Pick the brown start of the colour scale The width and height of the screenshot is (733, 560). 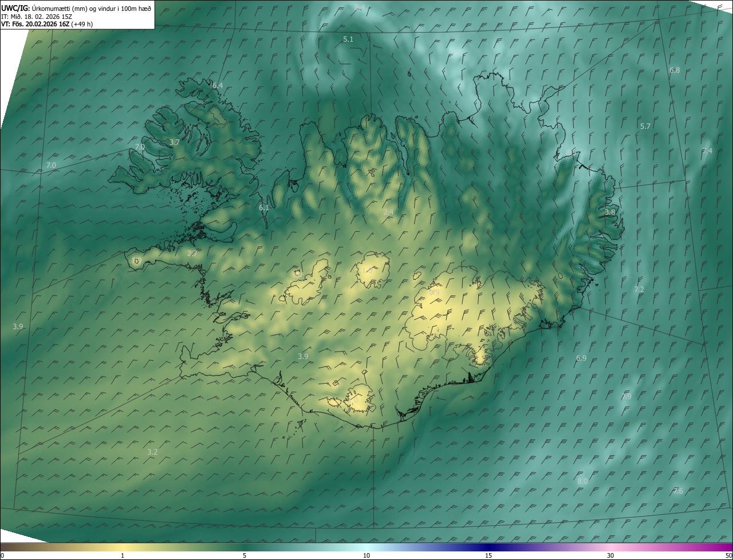[x=7, y=547]
